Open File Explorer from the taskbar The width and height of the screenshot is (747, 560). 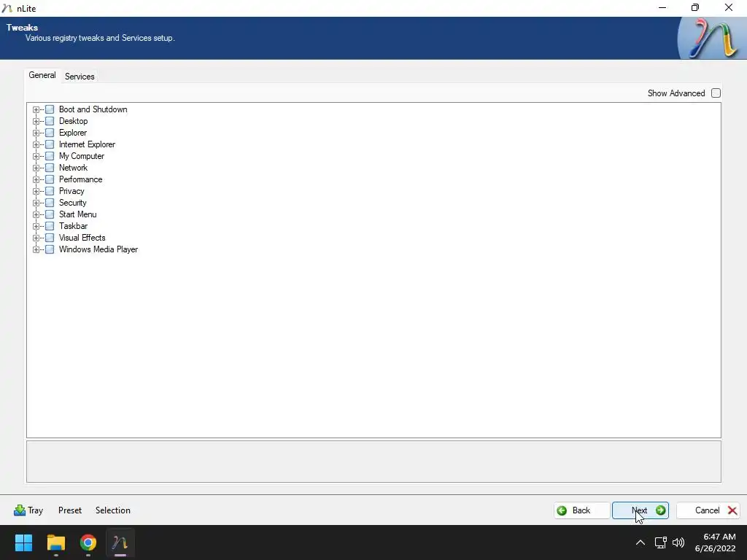click(55, 542)
